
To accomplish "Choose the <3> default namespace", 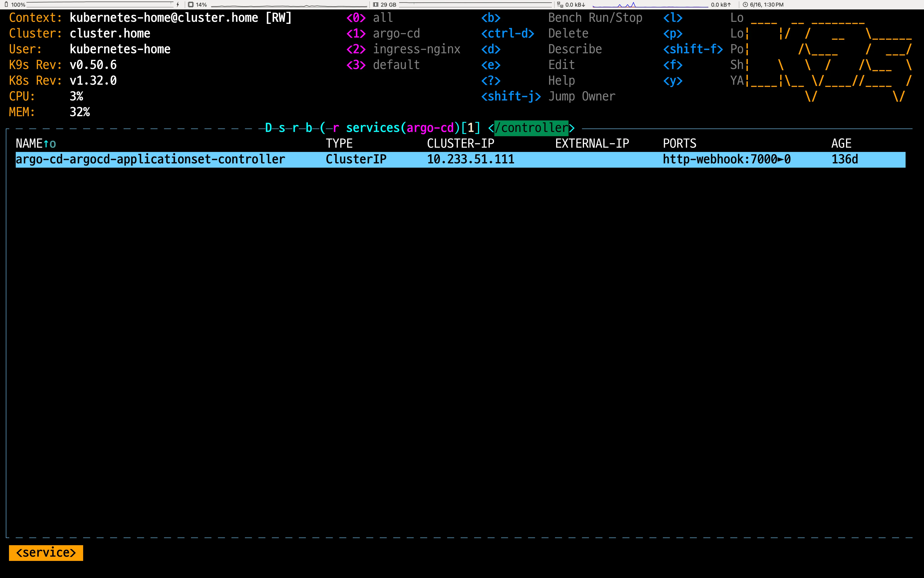I will pos(383,65).
